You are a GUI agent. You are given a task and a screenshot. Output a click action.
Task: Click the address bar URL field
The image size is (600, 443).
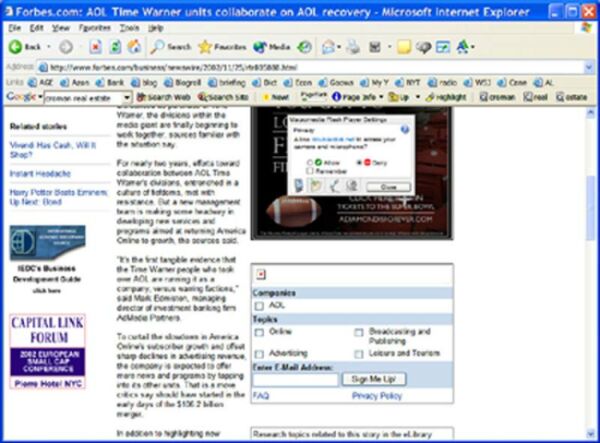pos(310,68)
